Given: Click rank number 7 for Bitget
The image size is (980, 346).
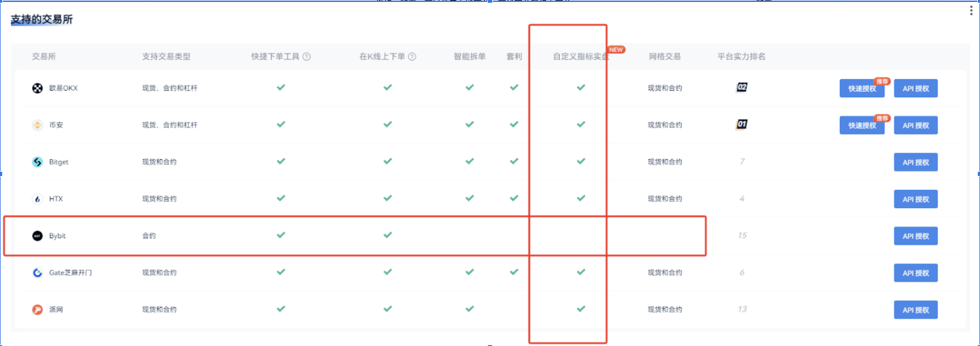Looking at the screenshot, I should pyautogui.click(x=742, y=162).
